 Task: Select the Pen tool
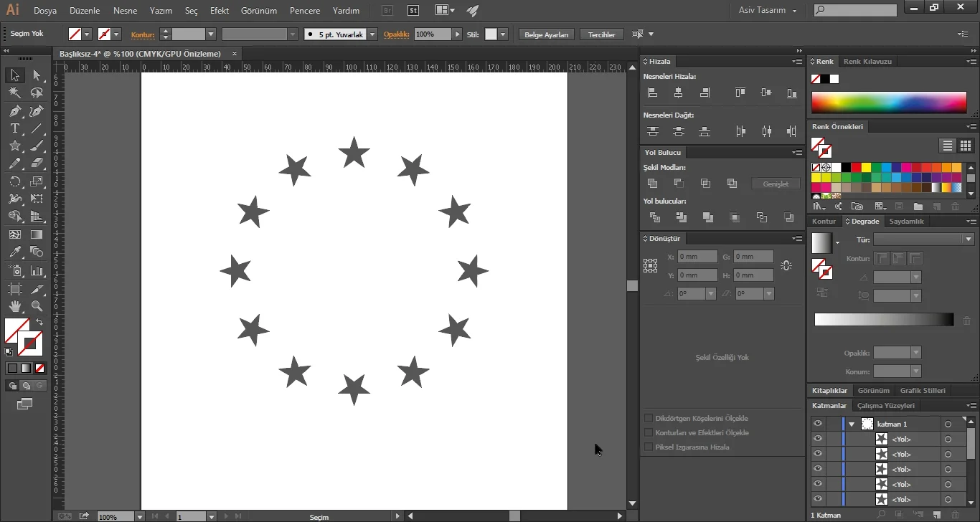point(14,111)
